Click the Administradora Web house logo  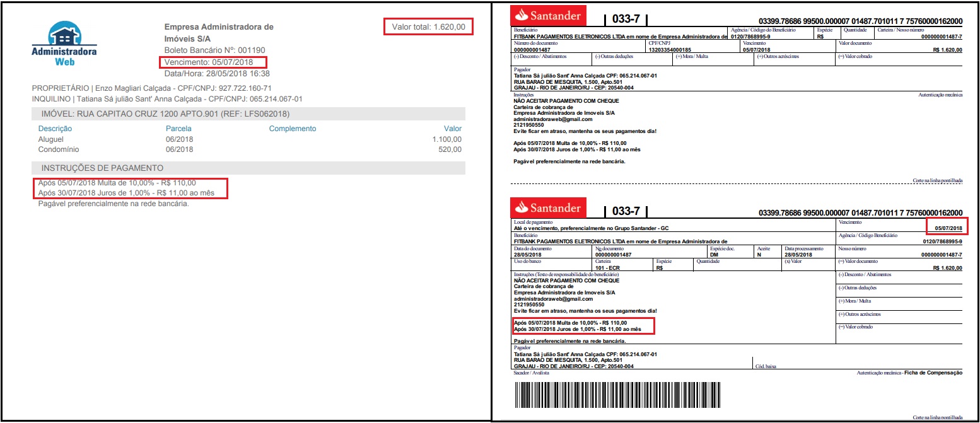[64, 44]
